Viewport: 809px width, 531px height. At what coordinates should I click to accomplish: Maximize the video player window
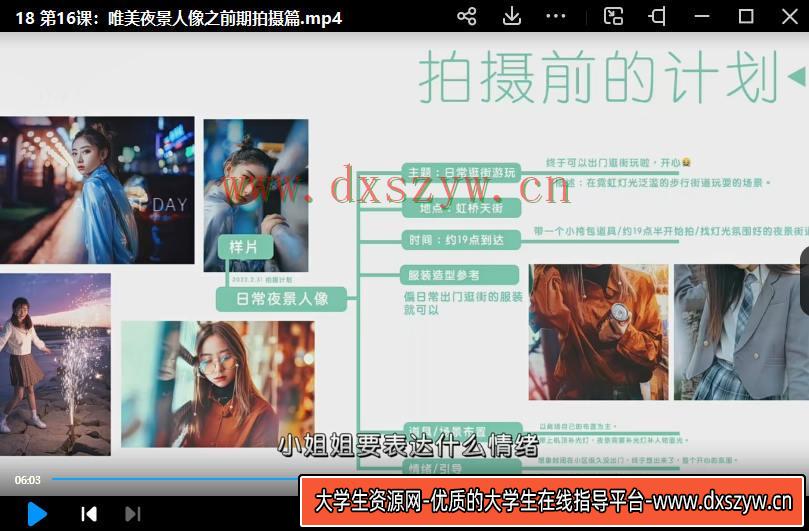pos(746,17)
